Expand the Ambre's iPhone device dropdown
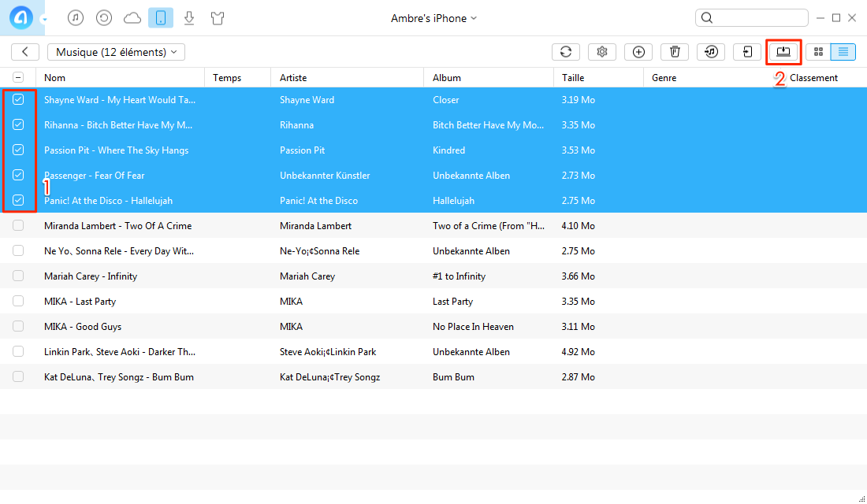This screenshot has height=504, width=867. tap(433, 18)
